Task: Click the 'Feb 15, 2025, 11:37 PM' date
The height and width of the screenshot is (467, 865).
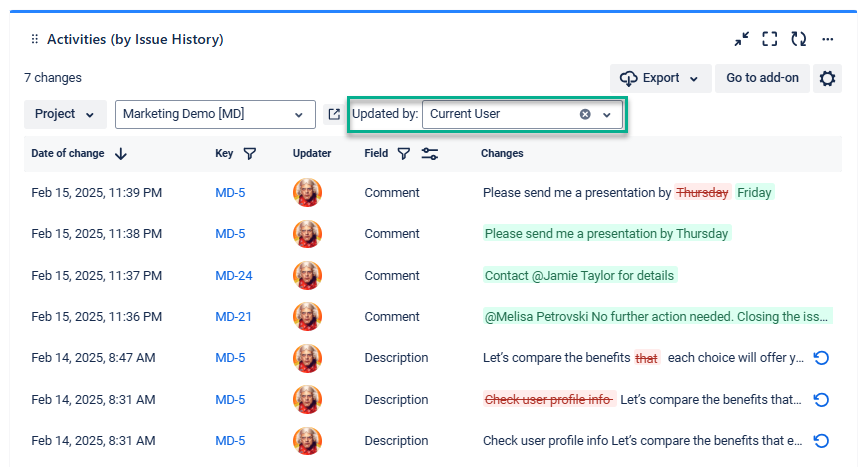Action: [97, 276]
